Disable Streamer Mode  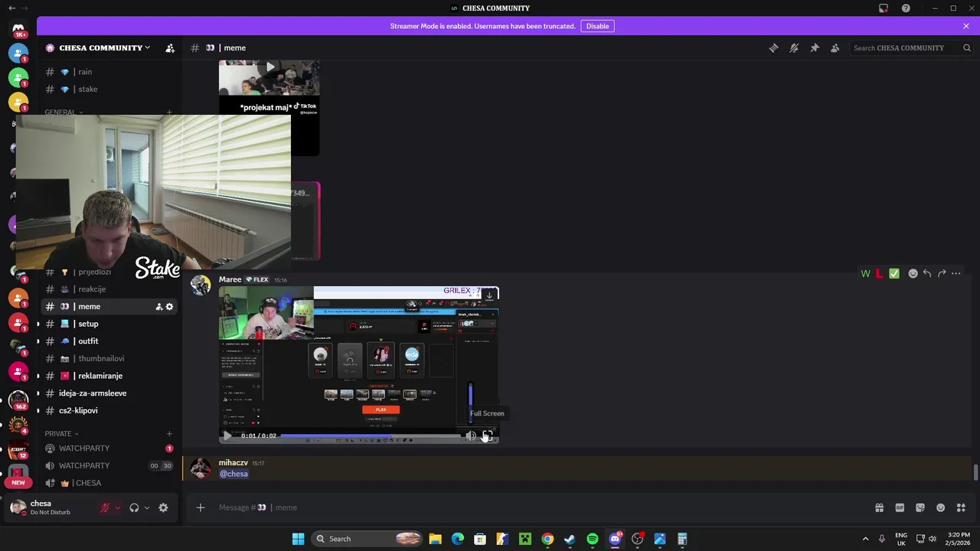tap(597, 26)
